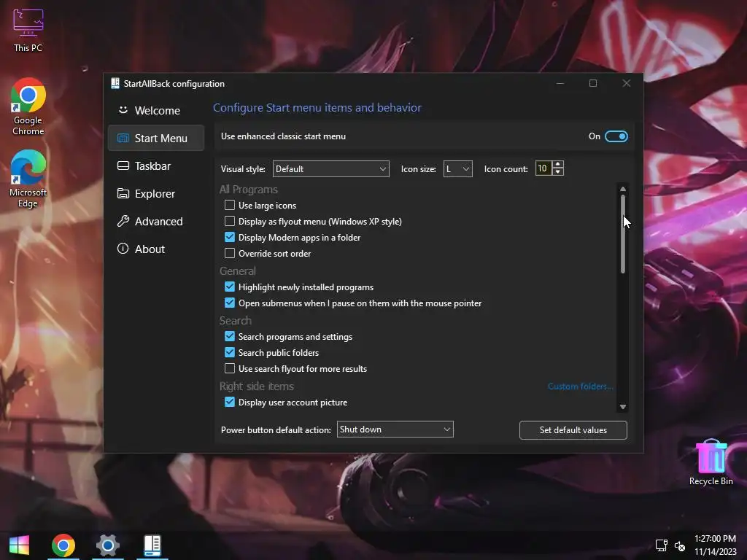Click scrollbar down arrow in options list

coord(623,407)
